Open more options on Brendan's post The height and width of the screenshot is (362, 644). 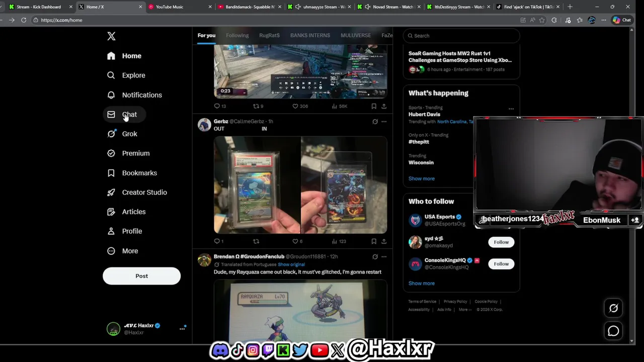384,256
